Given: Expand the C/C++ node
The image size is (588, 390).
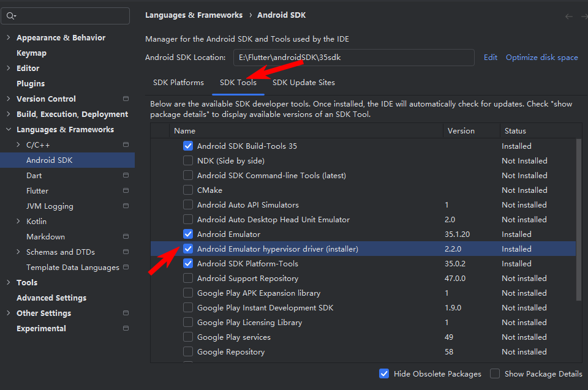Looking at the screenshot, I should [x=18, y=144].
